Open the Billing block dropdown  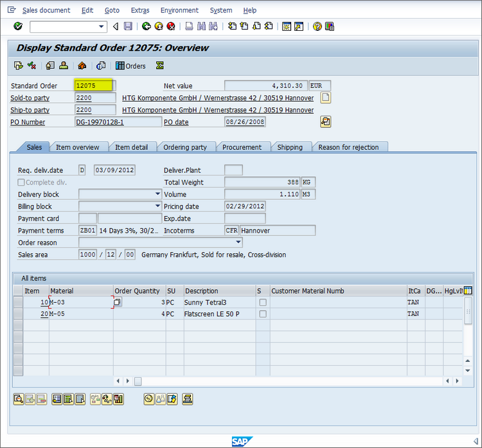(x=157, y=206)
